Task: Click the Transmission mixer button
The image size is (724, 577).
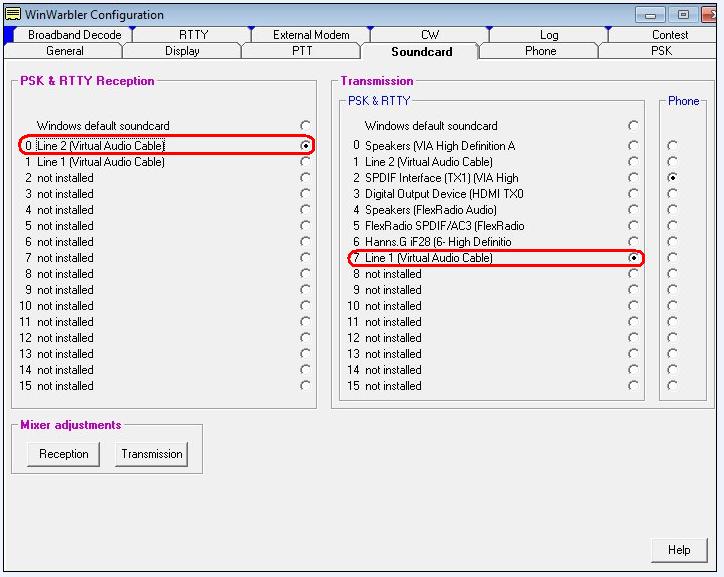Action: (151, 454)
